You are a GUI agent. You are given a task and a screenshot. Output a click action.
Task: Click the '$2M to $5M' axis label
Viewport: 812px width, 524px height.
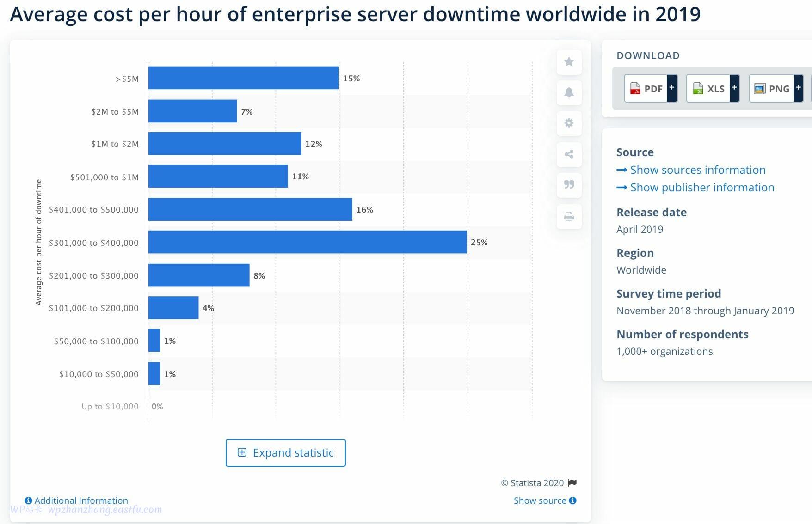tap(115, 112)
